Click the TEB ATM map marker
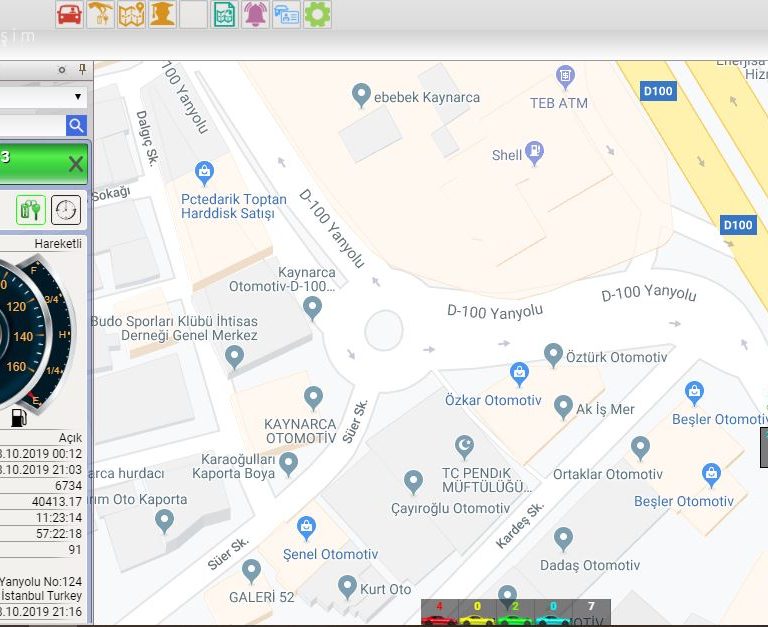 (x=565, y=77)
